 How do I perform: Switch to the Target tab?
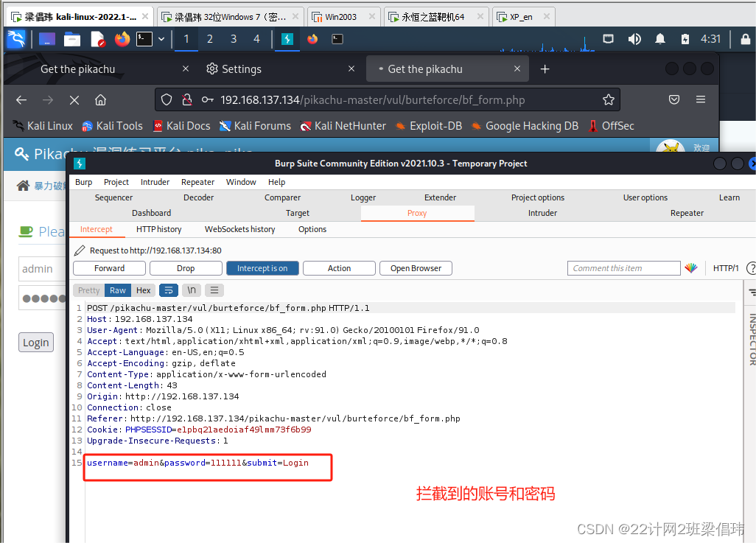click(298, 213)
